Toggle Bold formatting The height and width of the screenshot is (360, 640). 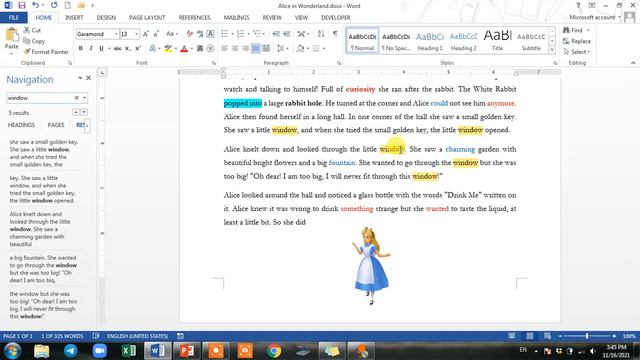81,49
